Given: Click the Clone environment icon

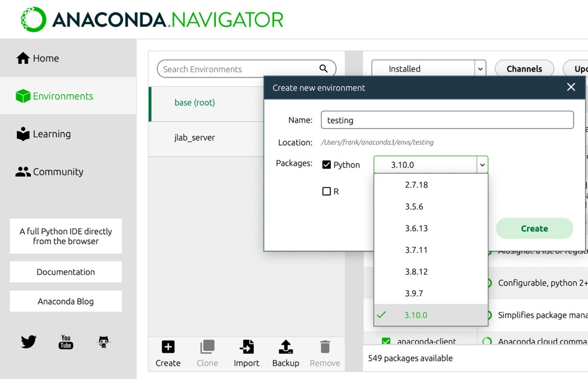Looking at the screenshot, I should coord(207,347).
